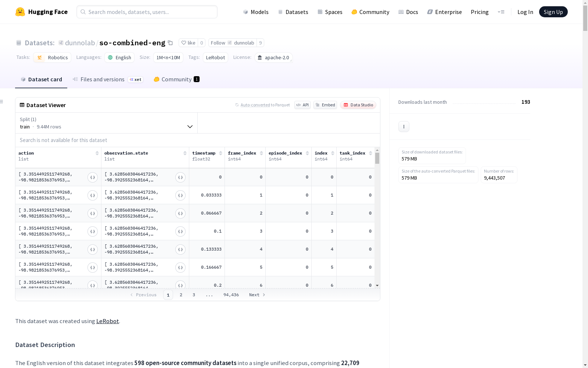Select the 1M<n<10M size tag
Screen dimensions: 588x368
click(168, 57)
